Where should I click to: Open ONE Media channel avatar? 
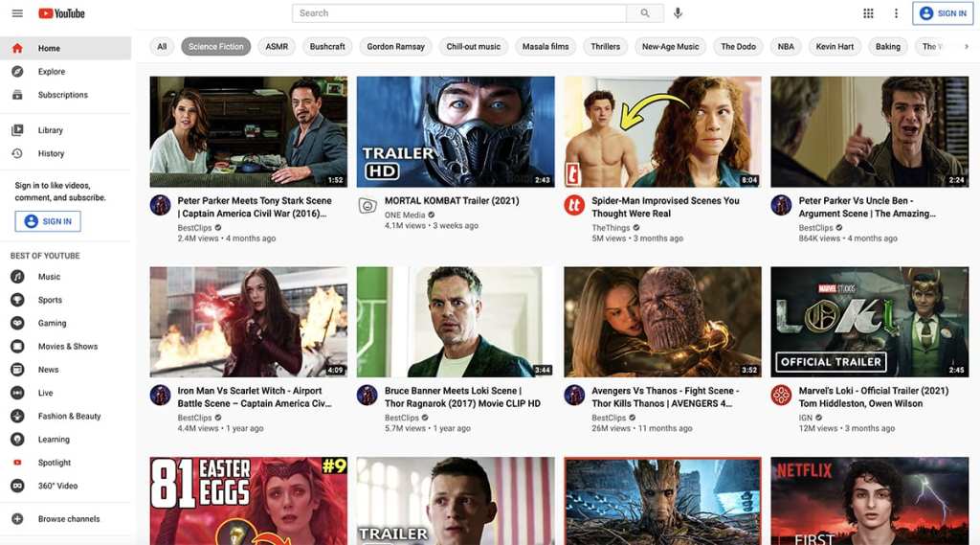click(x=367, y=205)
